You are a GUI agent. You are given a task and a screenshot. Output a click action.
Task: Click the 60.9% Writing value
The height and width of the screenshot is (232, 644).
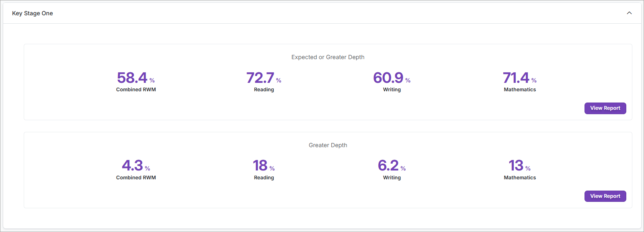pyautogui.click(x=388, y=78)
